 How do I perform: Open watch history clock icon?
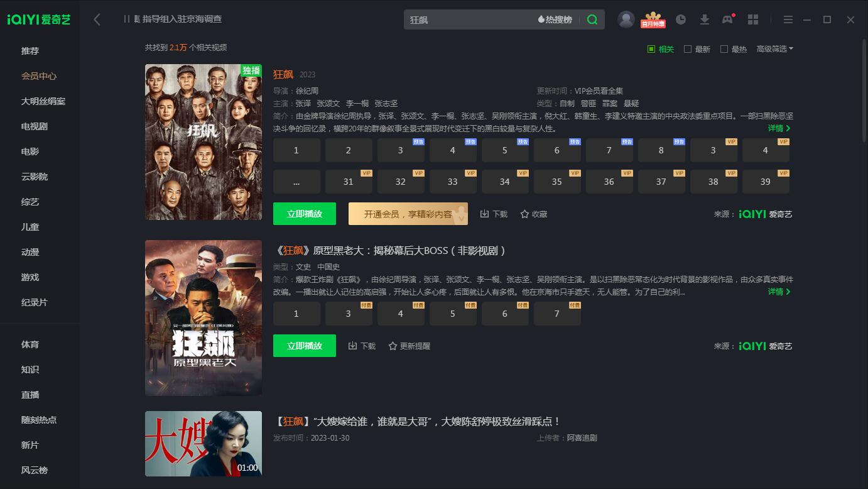pyautogui.click(x=681, y=19)
